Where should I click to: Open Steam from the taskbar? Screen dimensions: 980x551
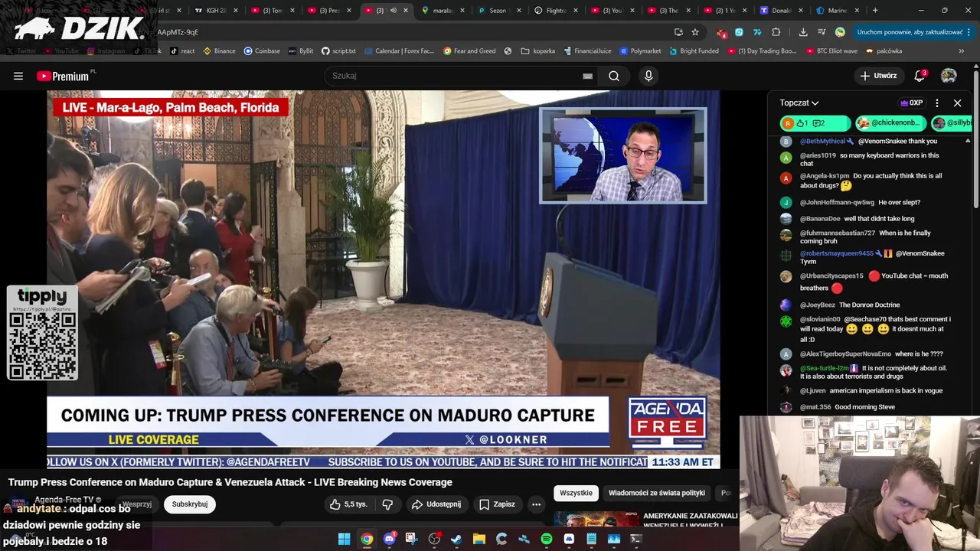coord(456,539)
